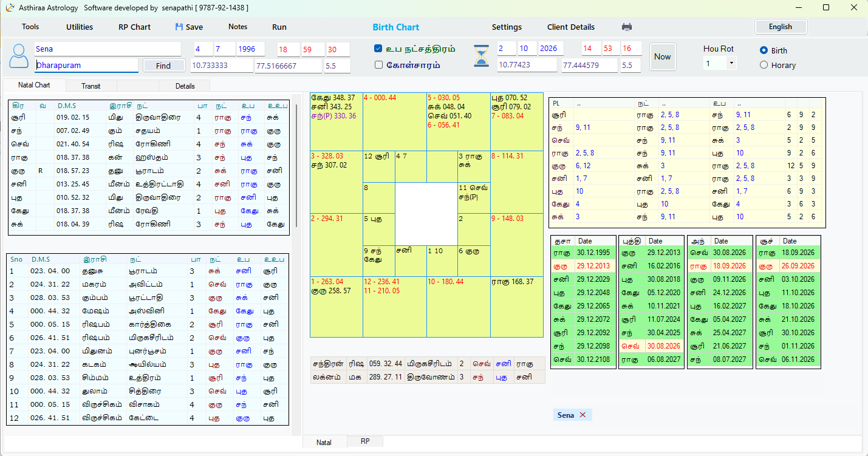Open the Hou Rot dropdown

tap(731, 63)
